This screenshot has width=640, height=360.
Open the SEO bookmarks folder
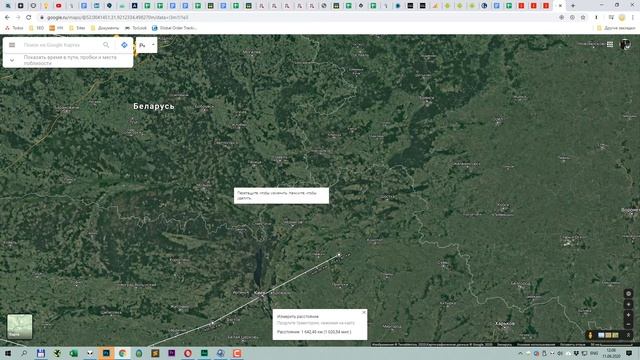(x=36, y=28)
